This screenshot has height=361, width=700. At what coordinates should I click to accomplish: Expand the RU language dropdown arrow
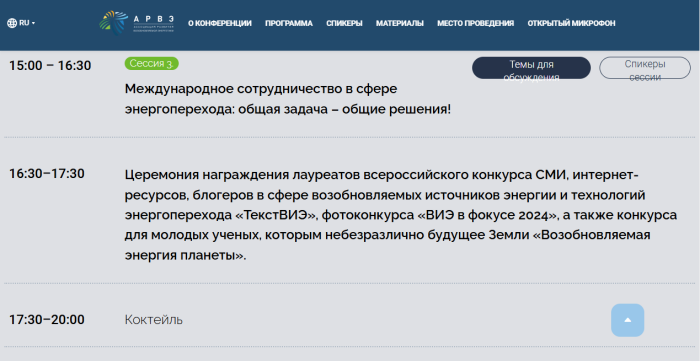pos(33,23)
